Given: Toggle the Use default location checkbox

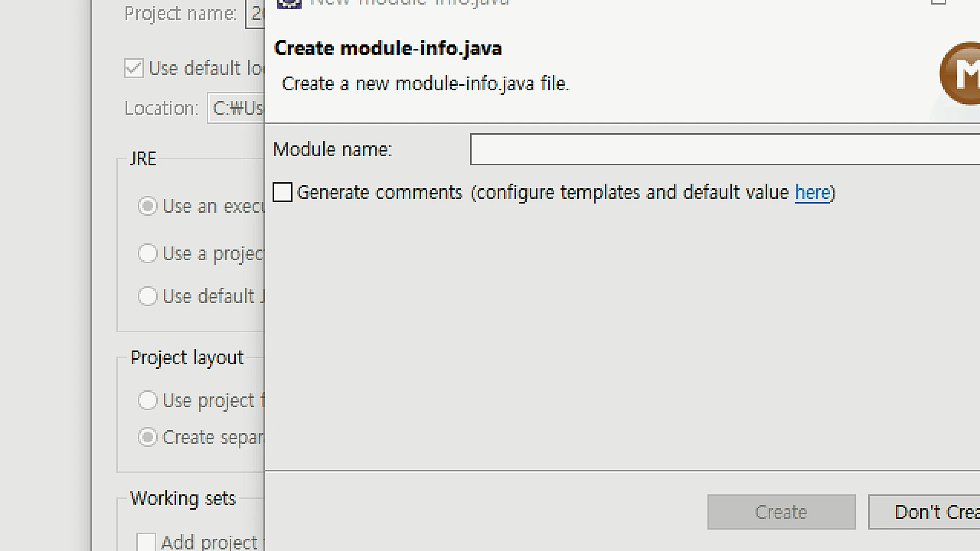Looking at the screenshot, I should (134, 68).
